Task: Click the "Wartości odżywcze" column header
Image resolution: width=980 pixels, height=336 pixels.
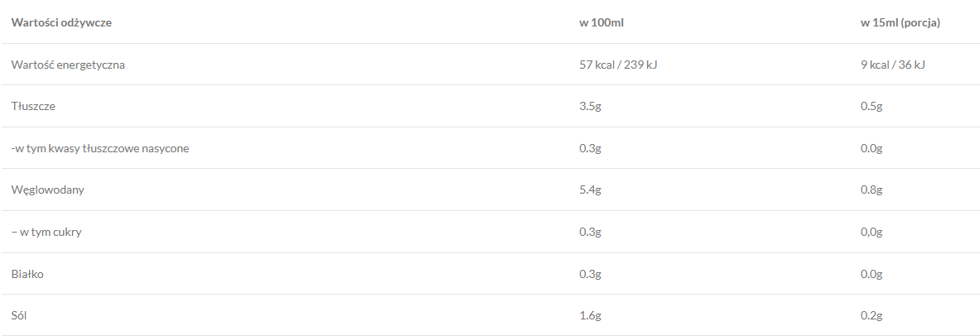Action: click(x=61, y=22)
